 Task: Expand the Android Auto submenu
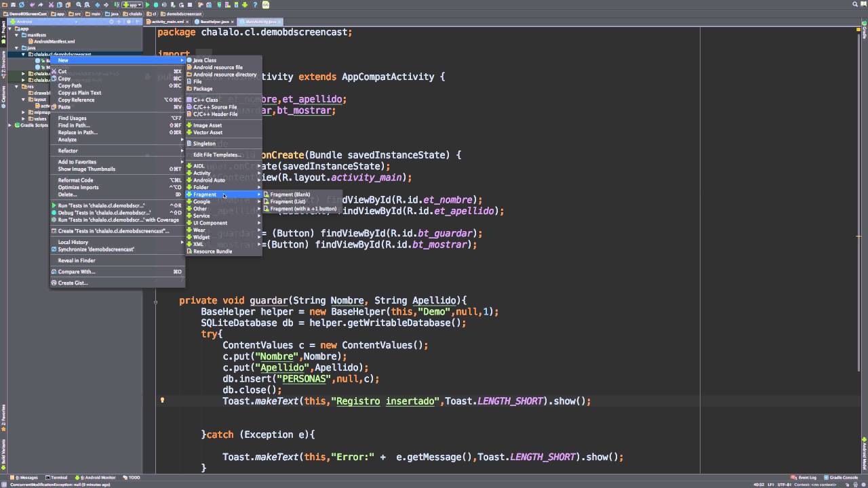pyautogui.click(x=224, y=180)
